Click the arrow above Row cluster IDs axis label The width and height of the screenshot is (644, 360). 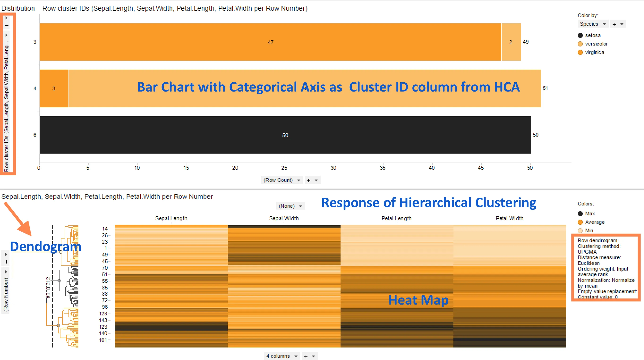tap(6, 35)
